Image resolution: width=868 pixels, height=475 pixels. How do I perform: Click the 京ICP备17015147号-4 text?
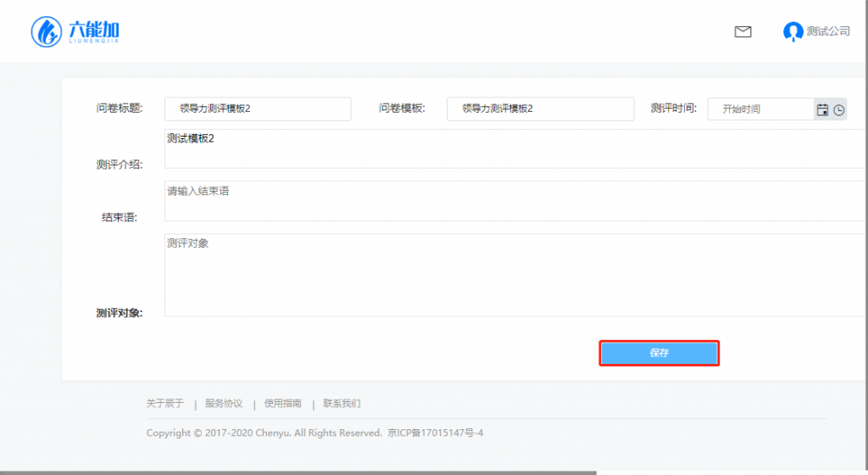point(435,433)
